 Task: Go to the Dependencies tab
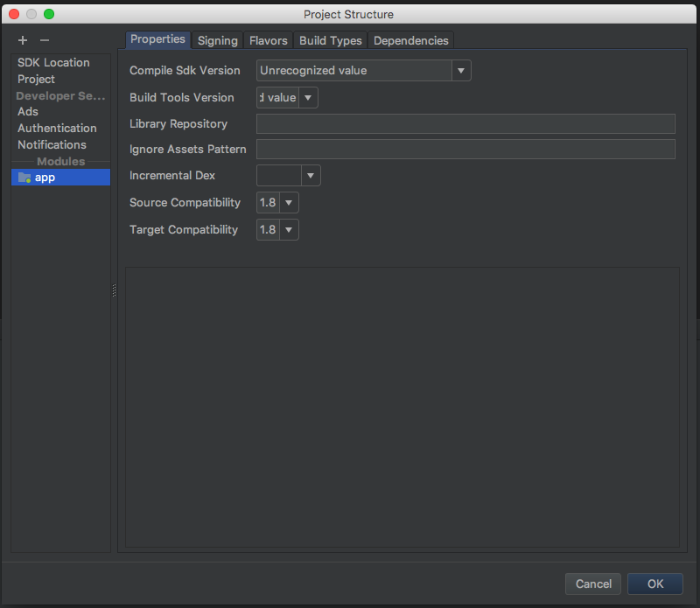click(410, 40)
